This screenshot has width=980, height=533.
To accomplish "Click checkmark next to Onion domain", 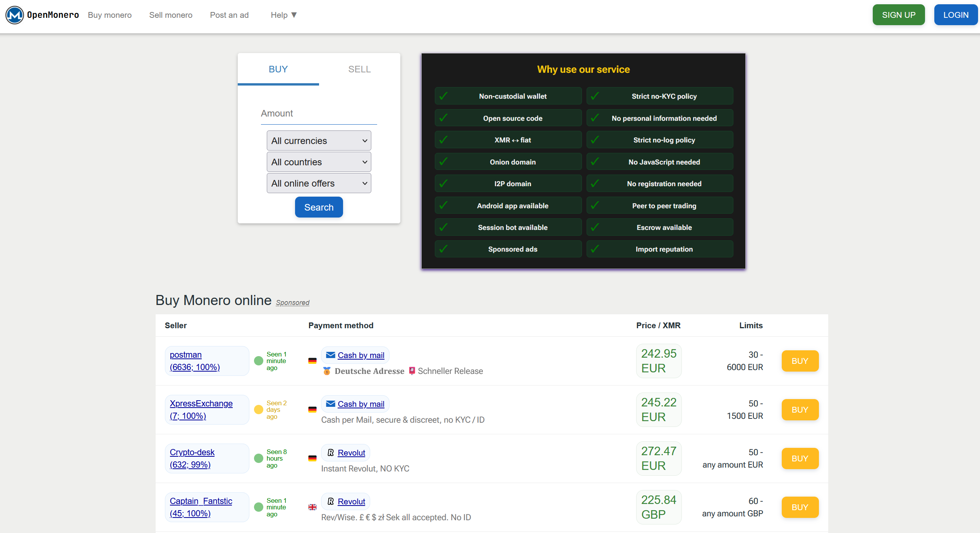I will click(x=444, y=162).
